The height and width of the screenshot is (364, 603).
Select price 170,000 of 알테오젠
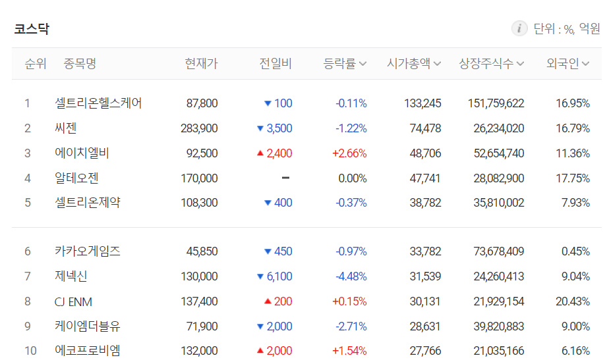(x=199, y=178)
